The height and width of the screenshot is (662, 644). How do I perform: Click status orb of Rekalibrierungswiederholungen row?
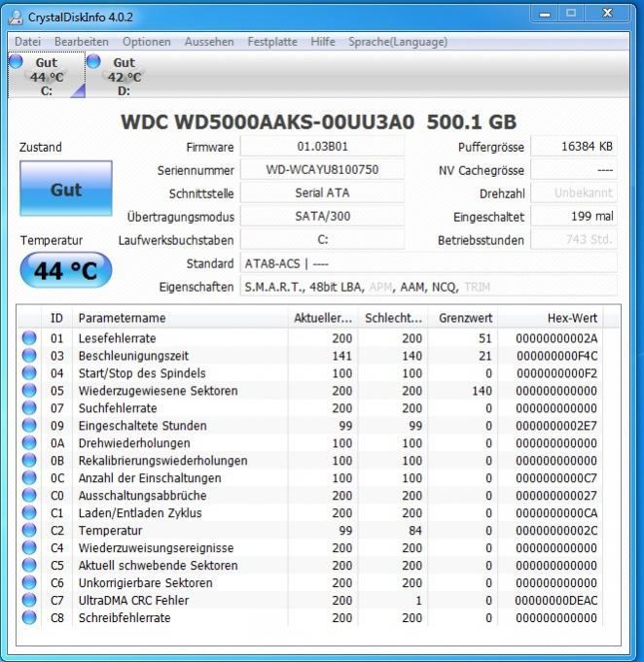coord(29,460)
